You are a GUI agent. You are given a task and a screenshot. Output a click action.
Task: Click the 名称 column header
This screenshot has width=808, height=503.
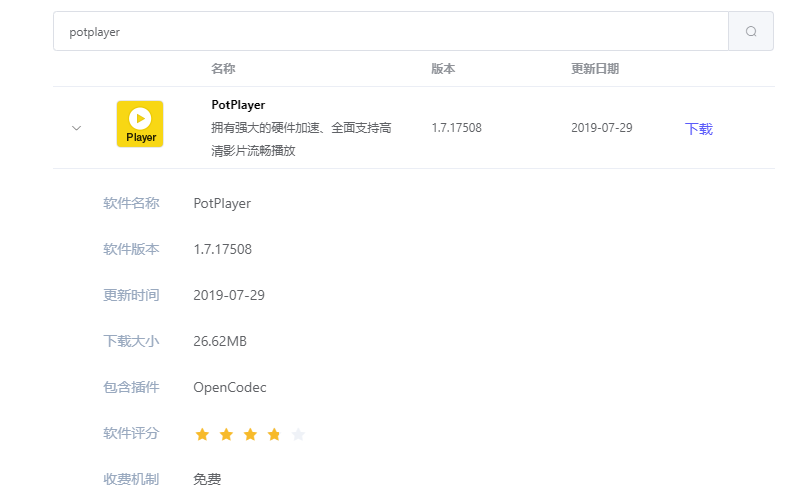tap(223, 69)
